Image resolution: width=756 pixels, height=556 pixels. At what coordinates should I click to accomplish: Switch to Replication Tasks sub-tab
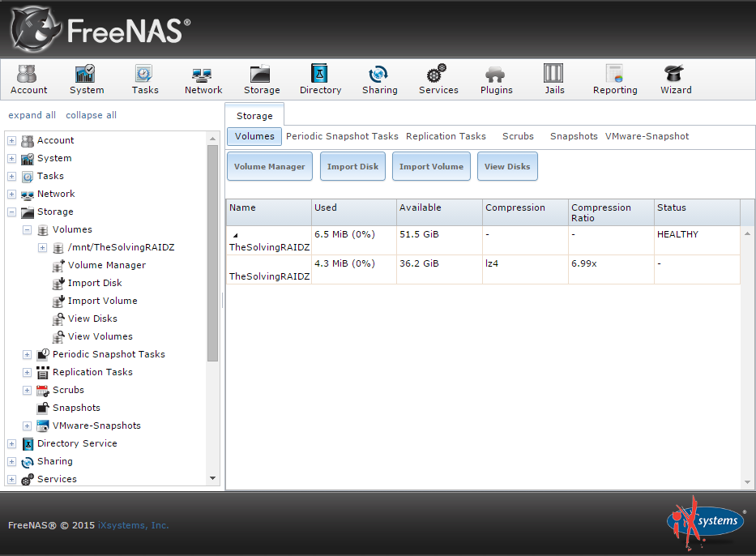(x=446, y=136)
